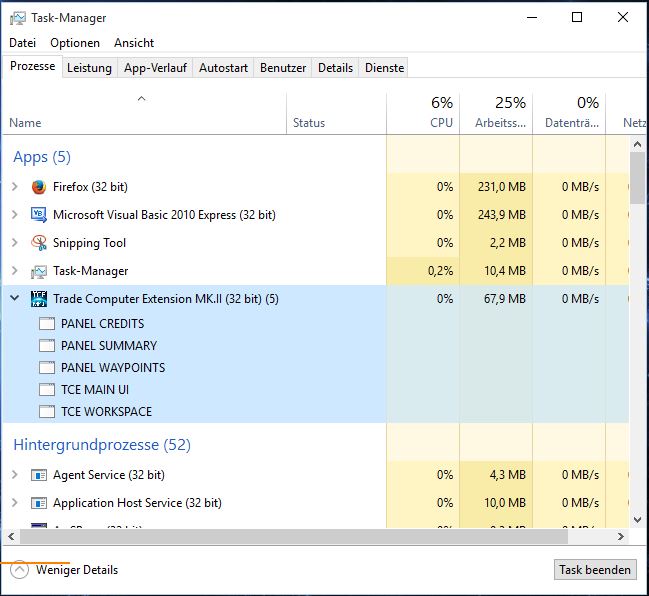Select the PANEL WAYPOINTS window entry
This screenshot has width=649, height=596.
[113, 368]
